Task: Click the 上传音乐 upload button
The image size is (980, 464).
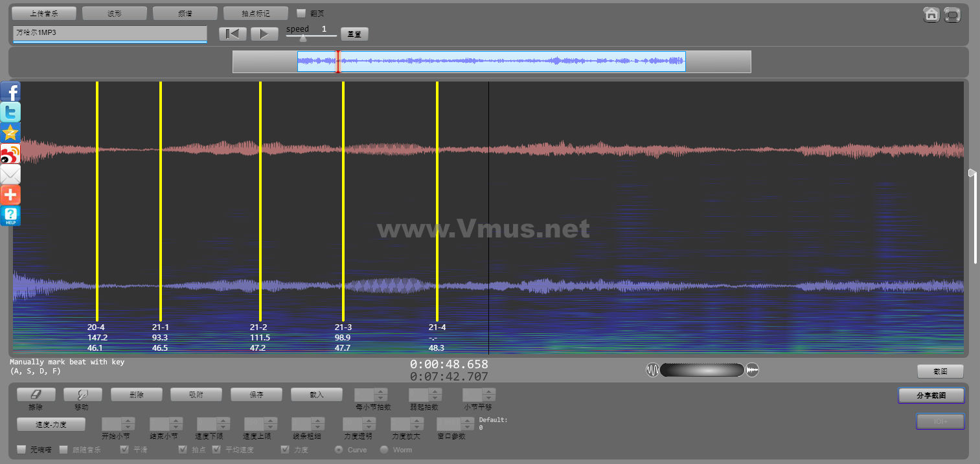Action: pyautogui.click(x=44, y=13)
